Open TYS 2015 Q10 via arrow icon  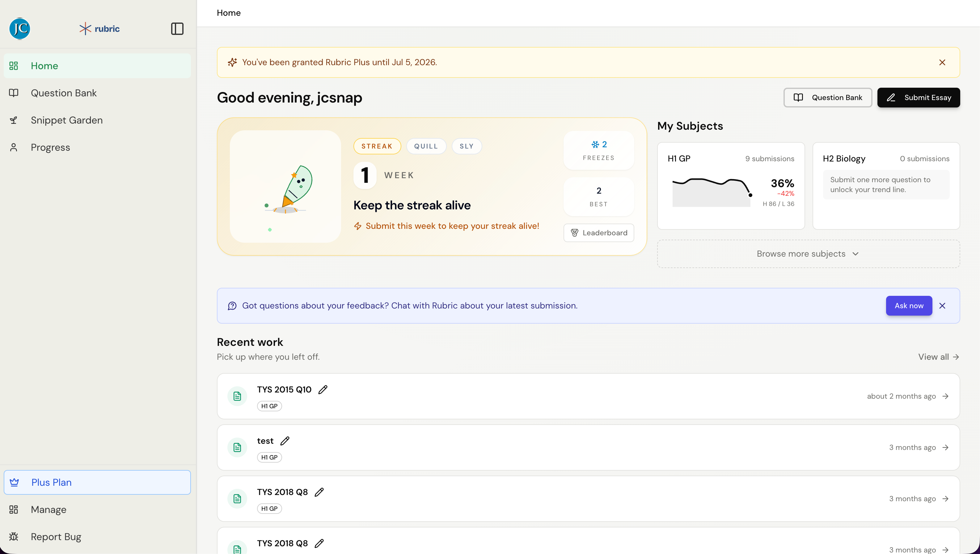pyautogui.click(x=945, y=396)
